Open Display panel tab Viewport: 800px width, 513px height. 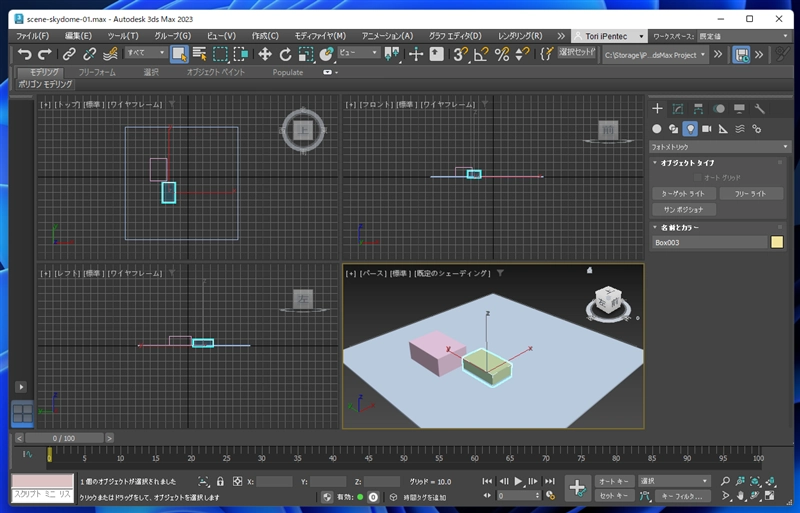tap(739, 109)
